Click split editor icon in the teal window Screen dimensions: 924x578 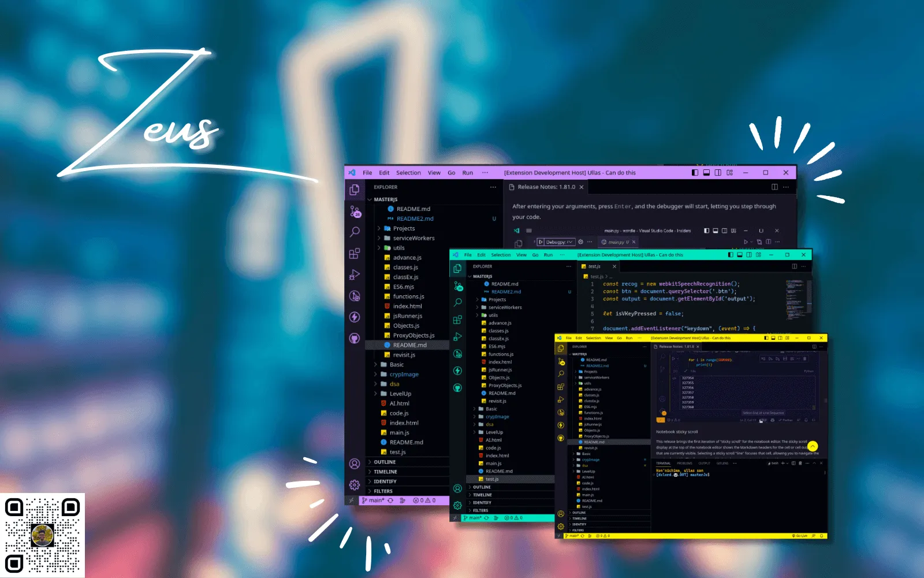coord(794,266)
